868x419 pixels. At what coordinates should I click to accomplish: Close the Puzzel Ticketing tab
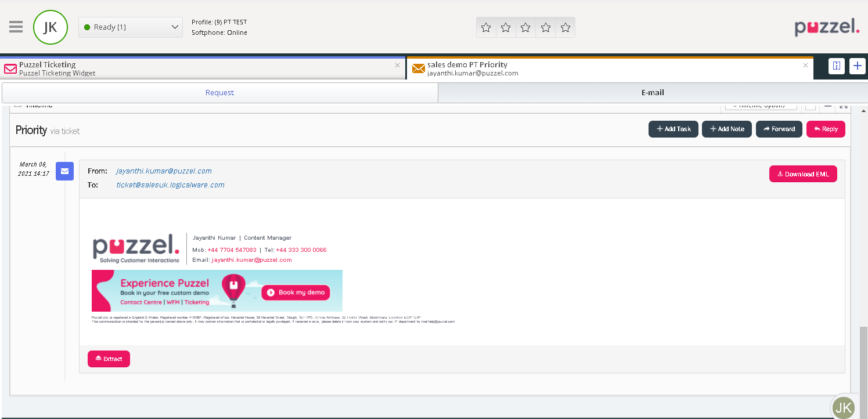pos(397,66)
